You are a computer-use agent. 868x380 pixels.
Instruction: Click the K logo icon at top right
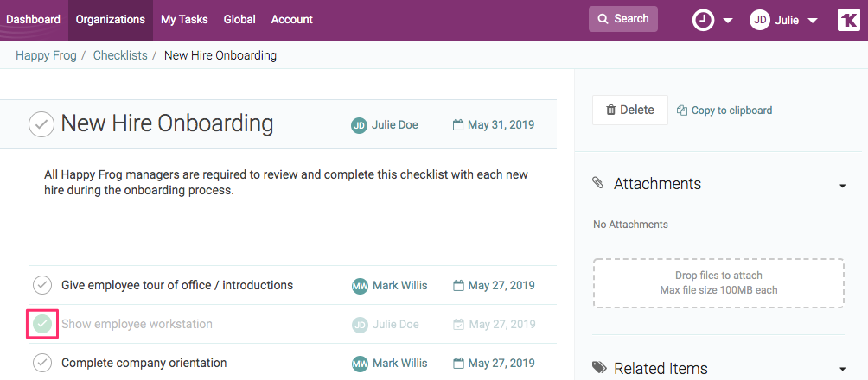click(848, 20)
